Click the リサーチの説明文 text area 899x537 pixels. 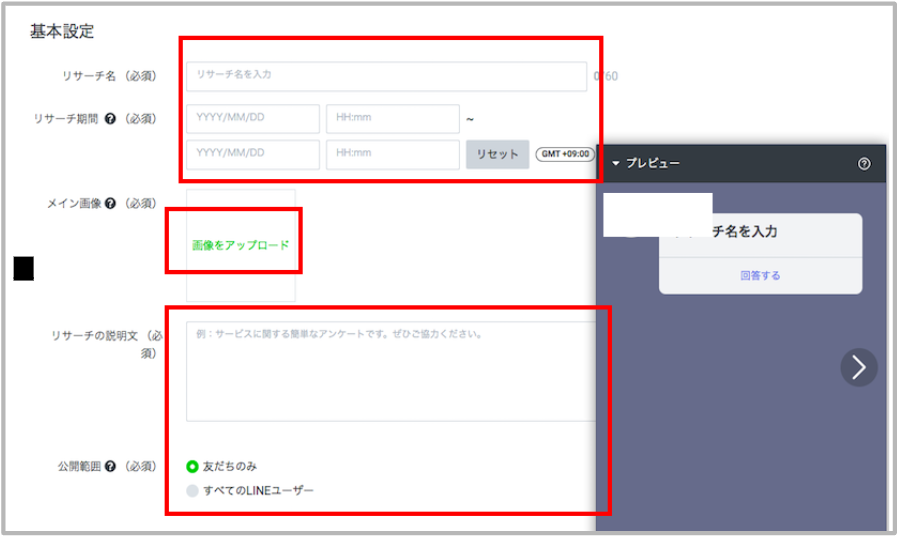click(x=391, y=371)
